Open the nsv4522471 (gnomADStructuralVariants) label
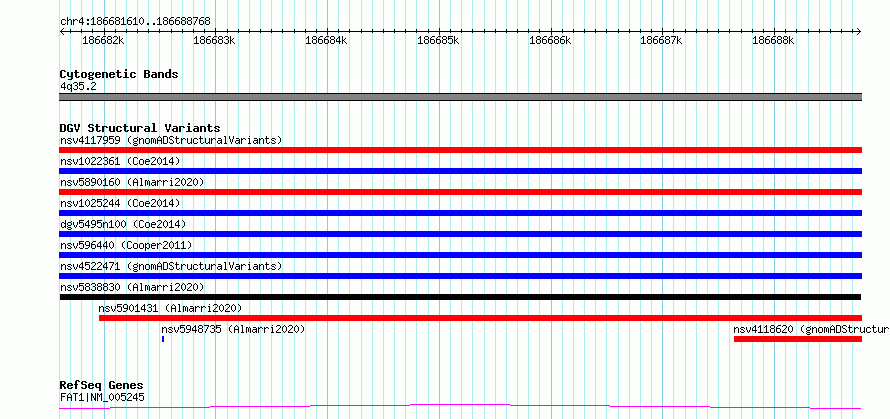890x419 pixels. pyautogui.click(x=171, y=266)
